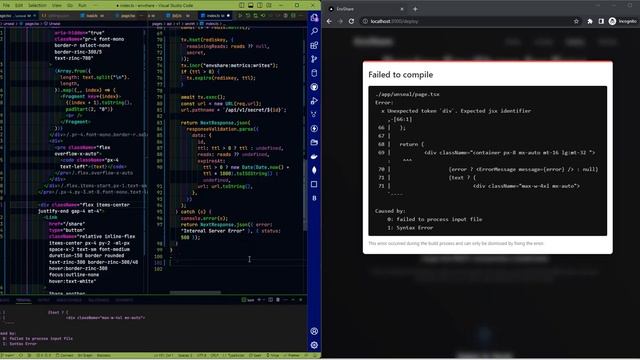Image resolution: width=640 pixels, height=360 pixels.
Task: Split the terminal with the split icon
Action: [x=270, y=300]
